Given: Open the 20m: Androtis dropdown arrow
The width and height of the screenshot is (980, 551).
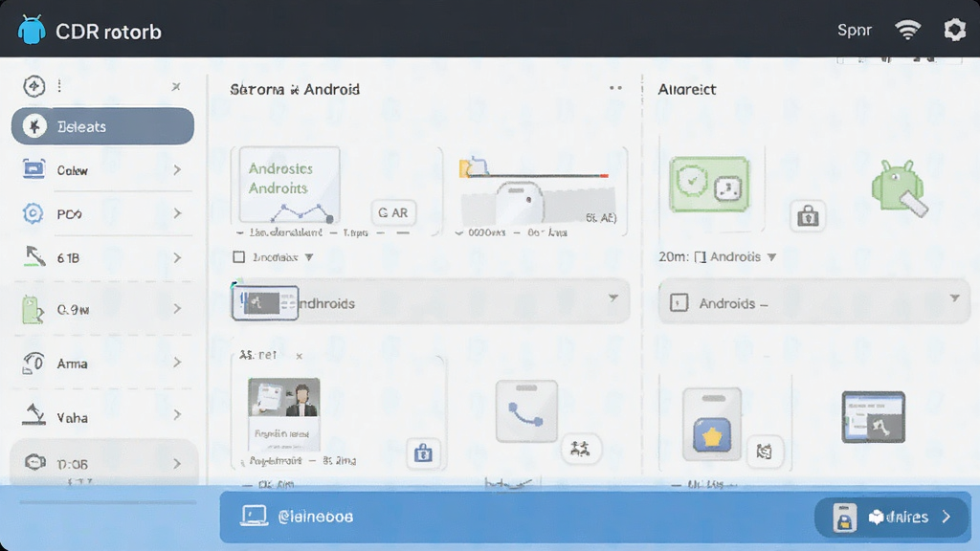Looking at the screenshot, I should point(772,256).
